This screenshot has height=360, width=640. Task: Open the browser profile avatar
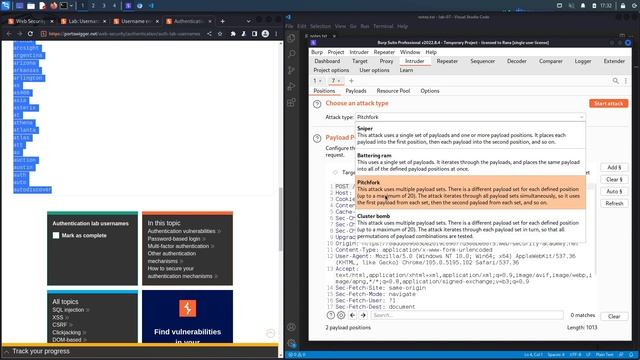click(x=265, y=34)
